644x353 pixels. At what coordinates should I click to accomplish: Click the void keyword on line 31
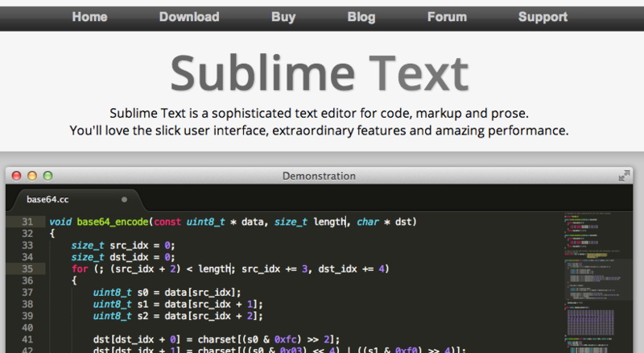point(60,222)
